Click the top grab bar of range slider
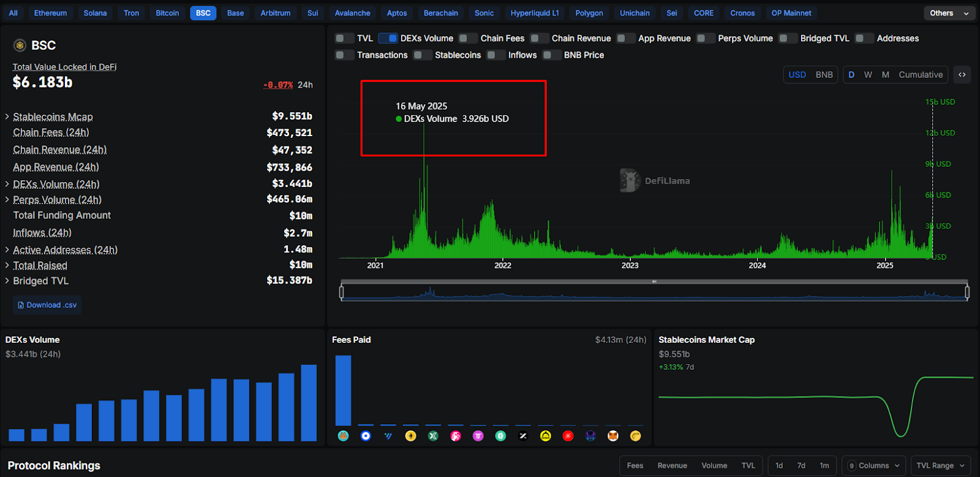Screen dimensions: 980x477 point(654,281)
